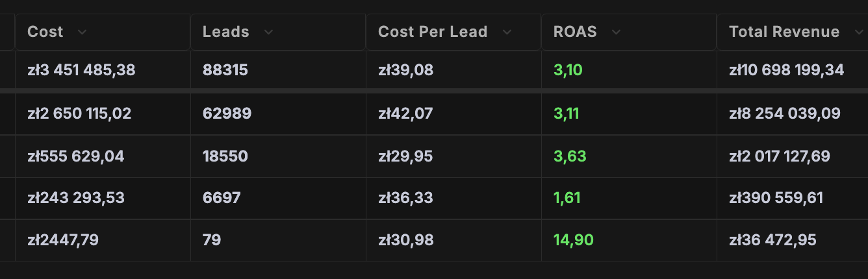
Task: Click the Leads column header label
Action: coord(226,32)
